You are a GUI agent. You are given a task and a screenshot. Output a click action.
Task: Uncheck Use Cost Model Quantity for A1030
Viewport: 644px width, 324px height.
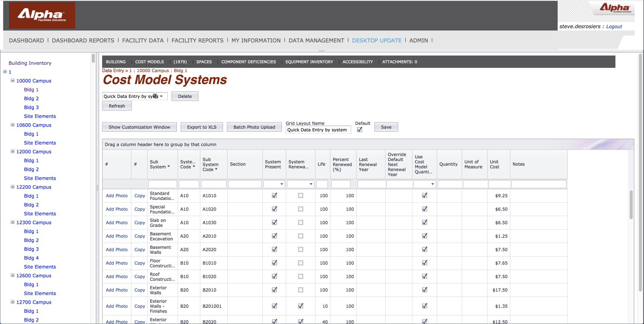coord(424,223)
